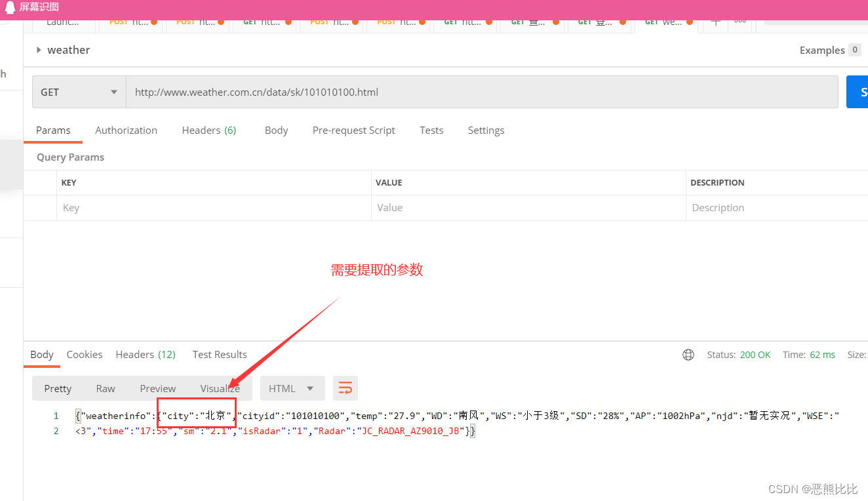Viewport: 868px width, 501px height.
Task: Click the QQ penguin icon in title bar
Action: click(10, 7)
